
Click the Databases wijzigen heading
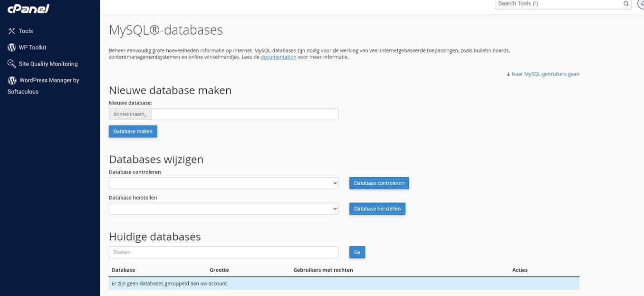[156, 160]
